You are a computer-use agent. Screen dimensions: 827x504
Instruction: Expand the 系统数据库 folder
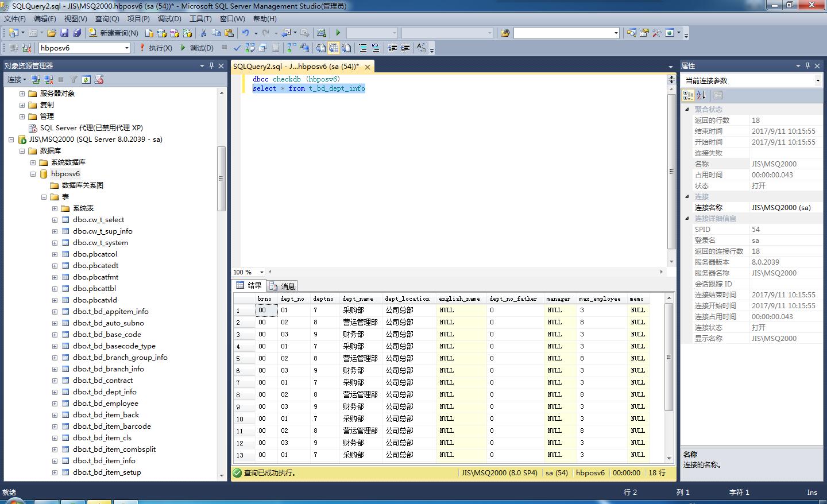(33, 162)
